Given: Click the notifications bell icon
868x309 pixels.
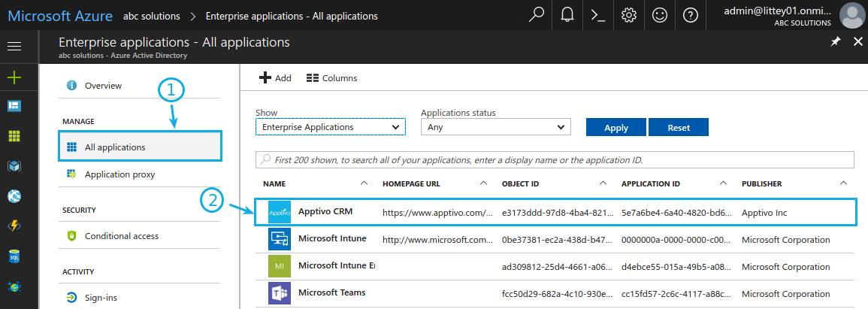Looking at the screenshot, I should coord(567,15).
